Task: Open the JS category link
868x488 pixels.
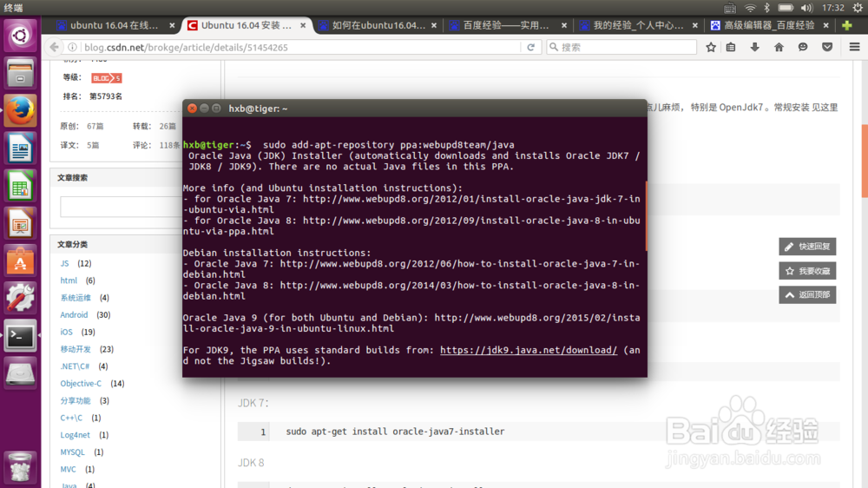Action: point(65,263)
